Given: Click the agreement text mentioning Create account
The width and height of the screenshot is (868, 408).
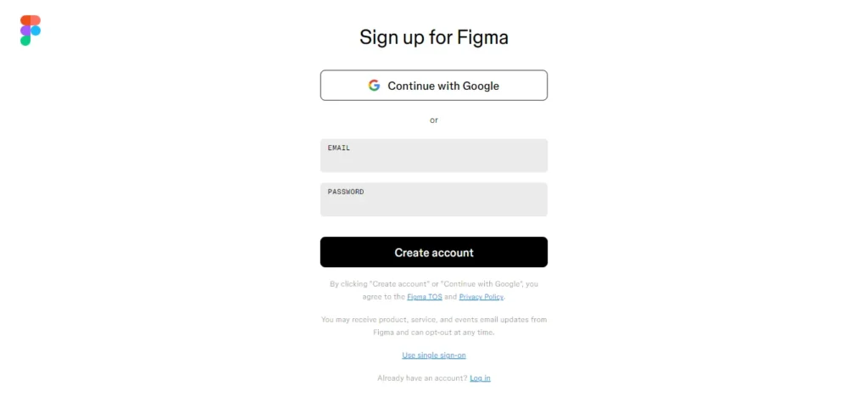Looking at the screenshot, I should [x=433, y=290].
